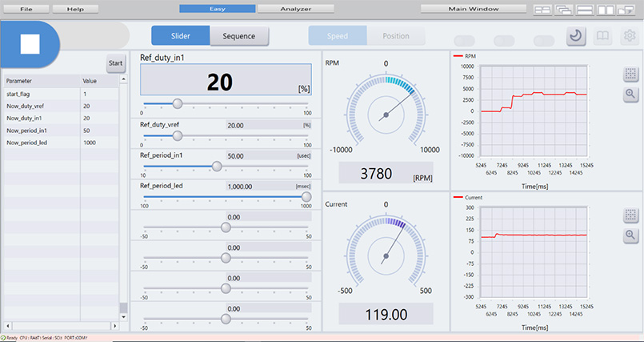644x342 pixels.
Task: Toggle the second disabled switch
Action: [504, 41]
